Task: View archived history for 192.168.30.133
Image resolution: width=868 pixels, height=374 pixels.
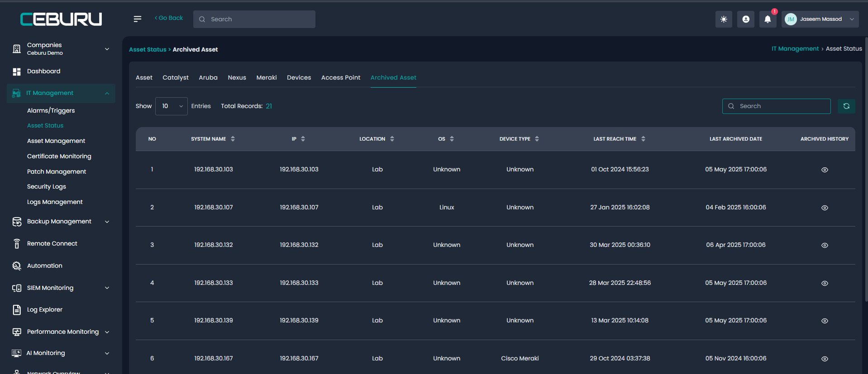Action: (825, 283)
